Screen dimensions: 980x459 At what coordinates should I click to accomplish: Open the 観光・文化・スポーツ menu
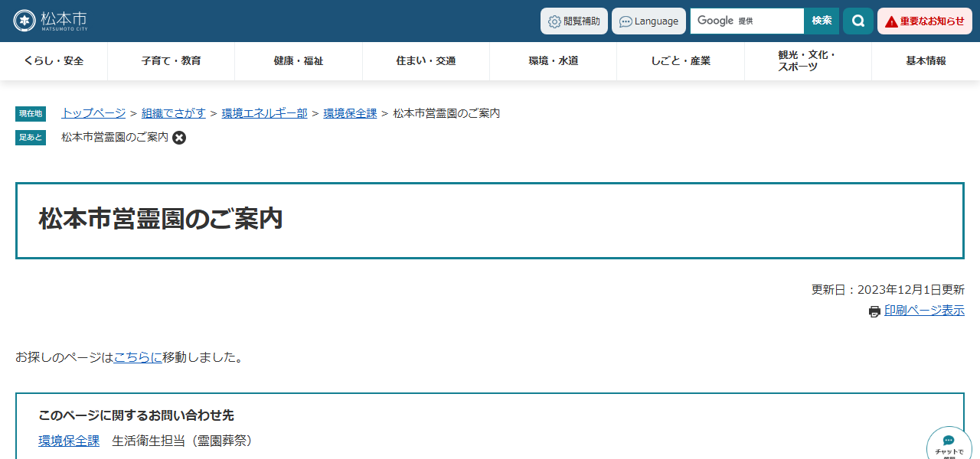click(x=808, y=61)
